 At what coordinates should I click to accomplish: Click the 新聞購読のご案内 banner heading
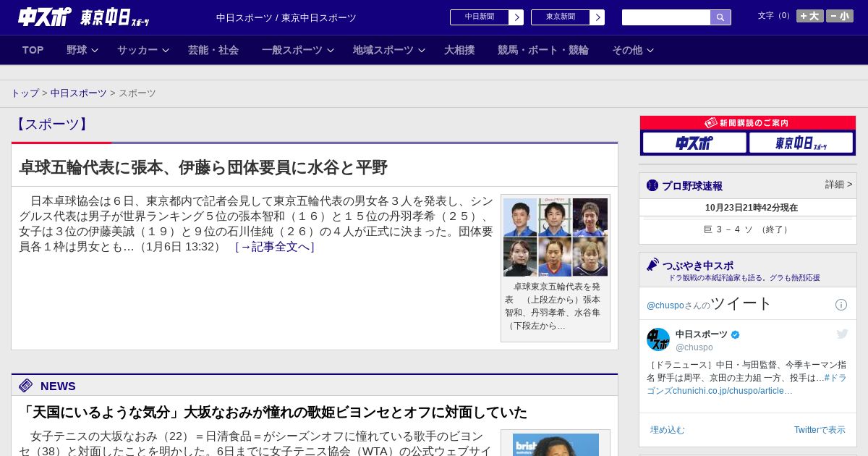pyautogui.click(x=747, y=123)
